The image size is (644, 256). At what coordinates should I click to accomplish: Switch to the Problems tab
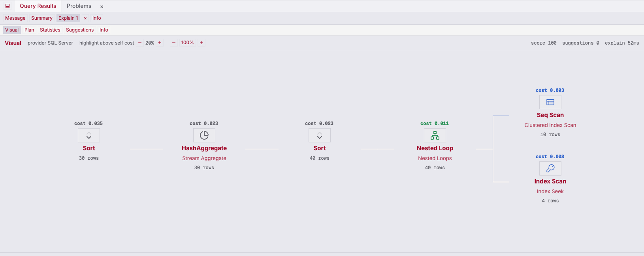click(79, 6)
